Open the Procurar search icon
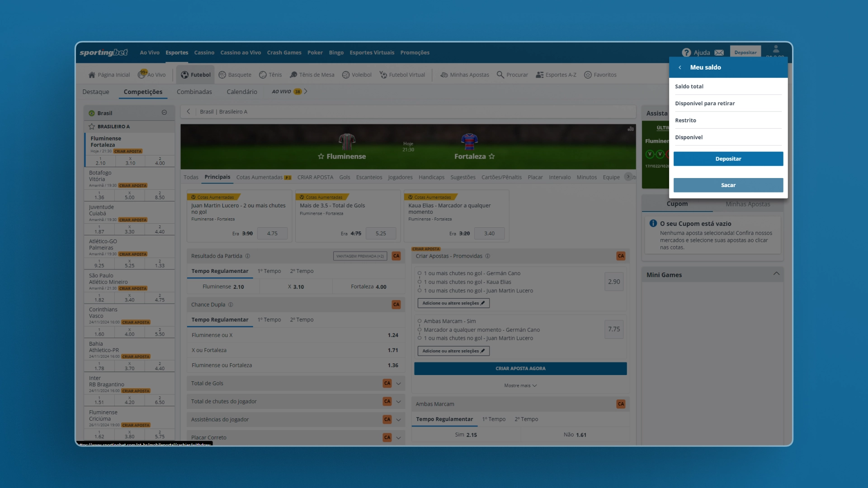 pos(500,75)
